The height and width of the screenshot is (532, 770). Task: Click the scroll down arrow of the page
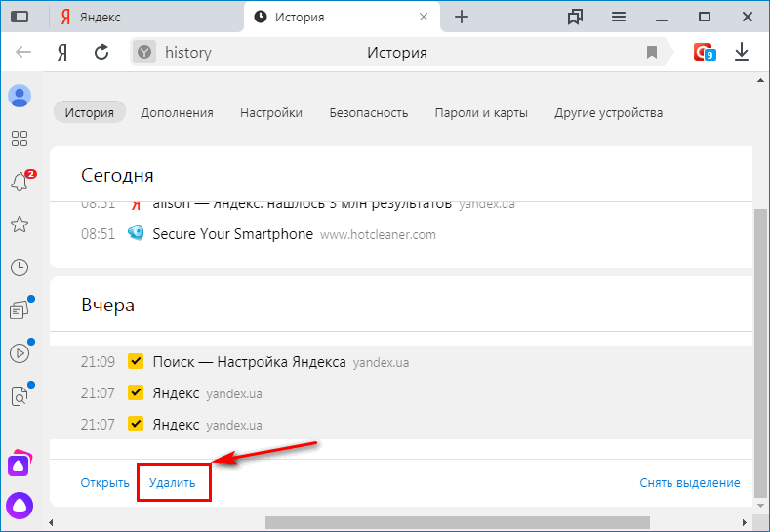click(x=760, y=506)
